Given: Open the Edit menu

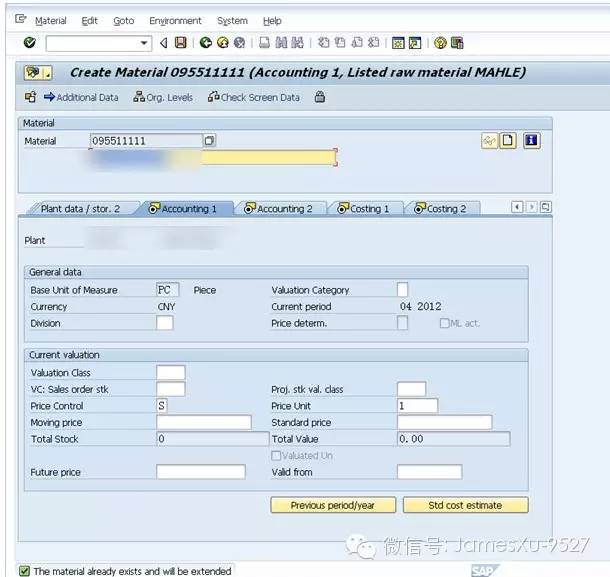Looking at the screenshot, I should (x=89, y=21).
